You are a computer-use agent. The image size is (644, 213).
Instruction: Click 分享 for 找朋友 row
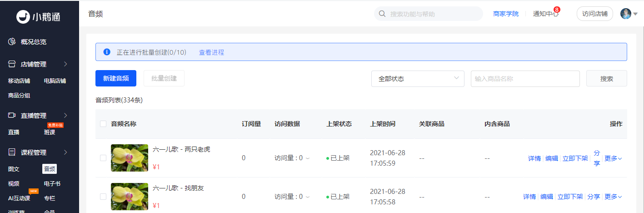(x=594, y=197)
